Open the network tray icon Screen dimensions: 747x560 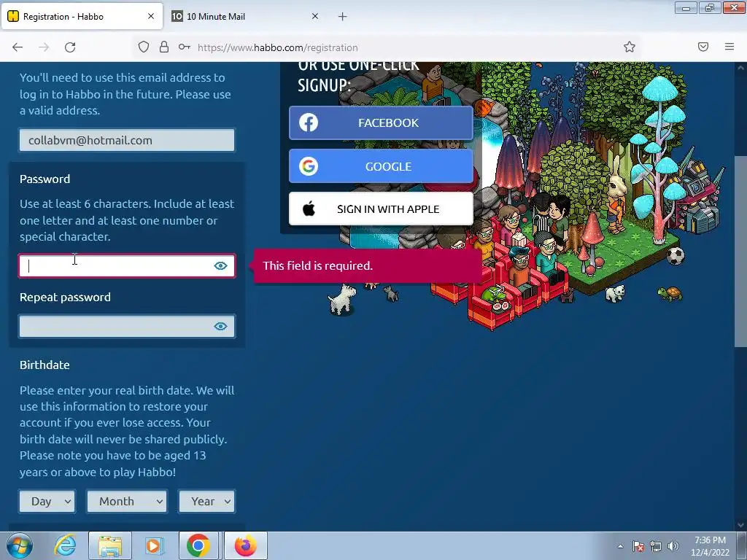(x=656, y=546)
